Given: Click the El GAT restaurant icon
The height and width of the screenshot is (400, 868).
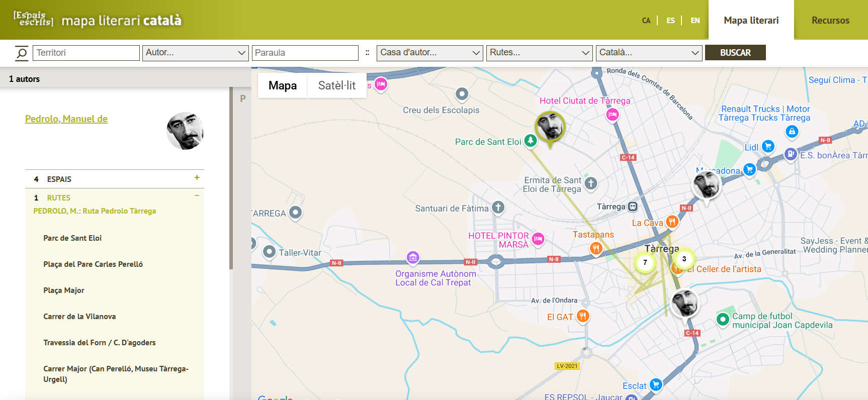Looking at the screenshot, I should tap(582, 316).
